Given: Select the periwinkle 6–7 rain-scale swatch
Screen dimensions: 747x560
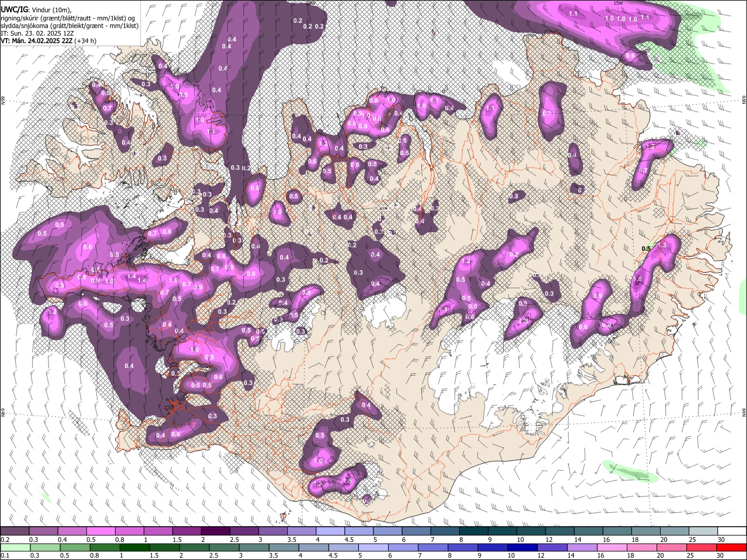Looking at the screenshot, I should click(x=403, y=547).
